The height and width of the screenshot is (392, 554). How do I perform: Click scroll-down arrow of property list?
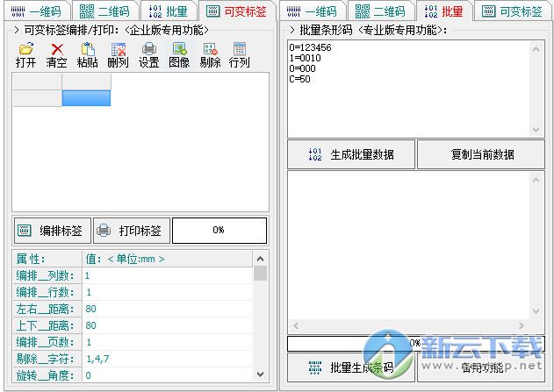pyautogui.click(x=261, y=374)
